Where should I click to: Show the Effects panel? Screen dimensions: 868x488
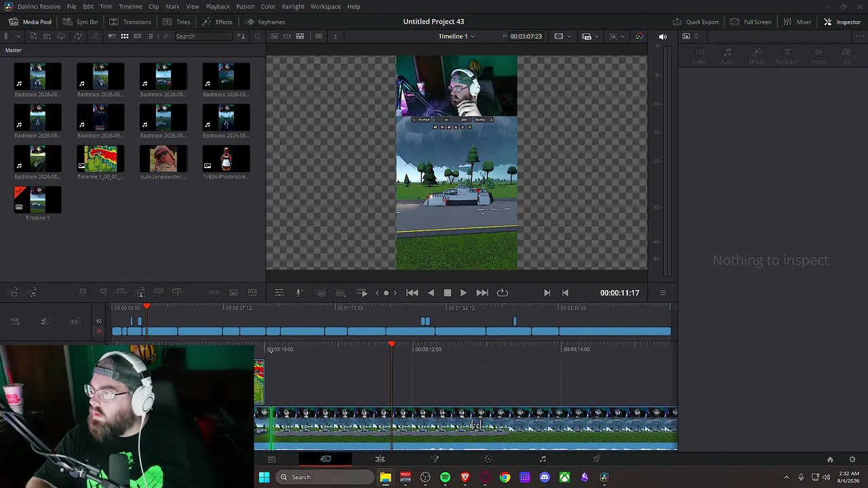tap(218, 22)
